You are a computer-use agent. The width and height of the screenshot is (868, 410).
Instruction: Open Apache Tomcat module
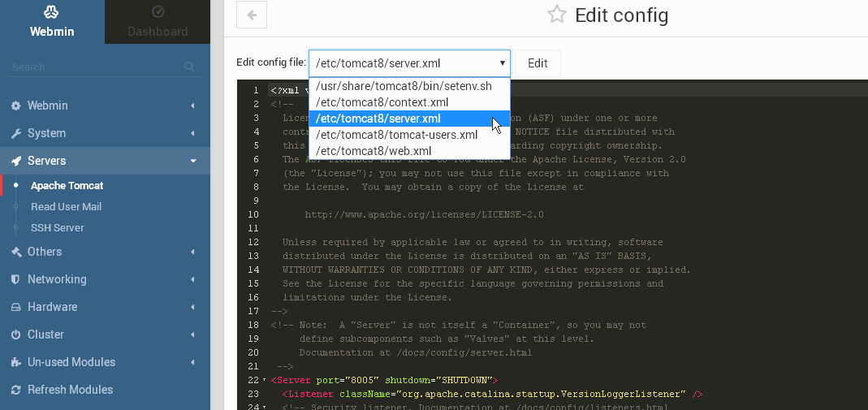(x=67, y=186)
